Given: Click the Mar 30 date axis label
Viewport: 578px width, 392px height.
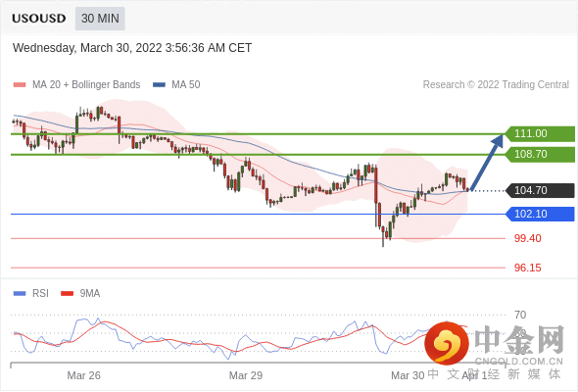Looking at the screenshot, I should tap(408, 375).
